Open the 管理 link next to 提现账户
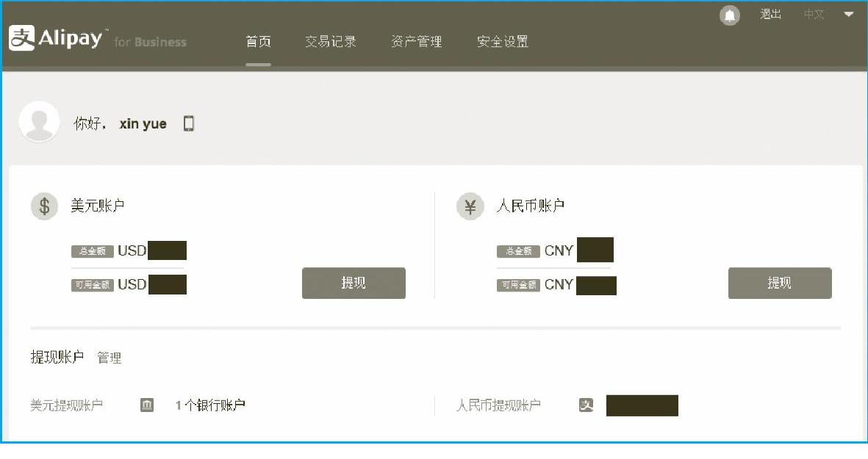This screenshot has width=868, height=459. (110, 358)
